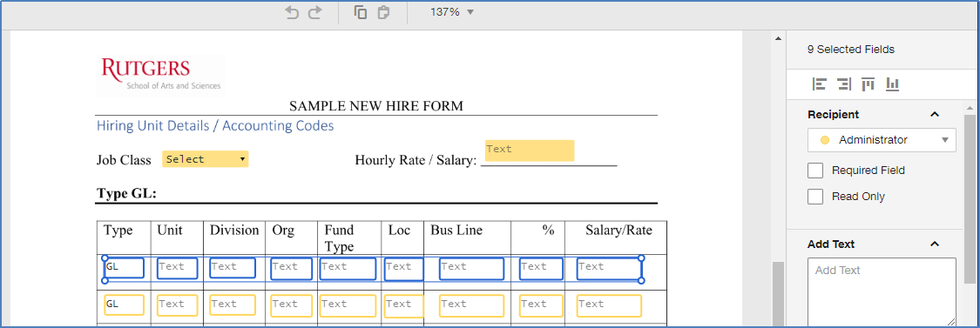Select the blue-outlined GL Type field

(124, 268)
